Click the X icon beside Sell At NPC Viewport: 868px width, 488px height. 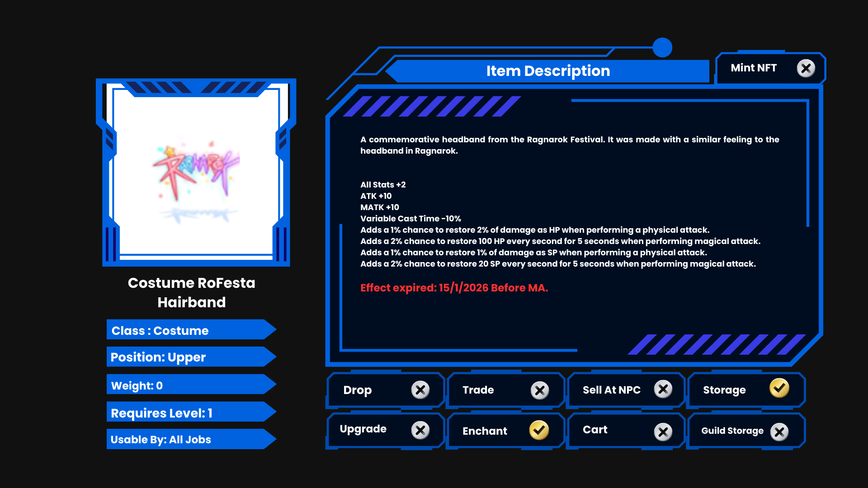(663, 389)
